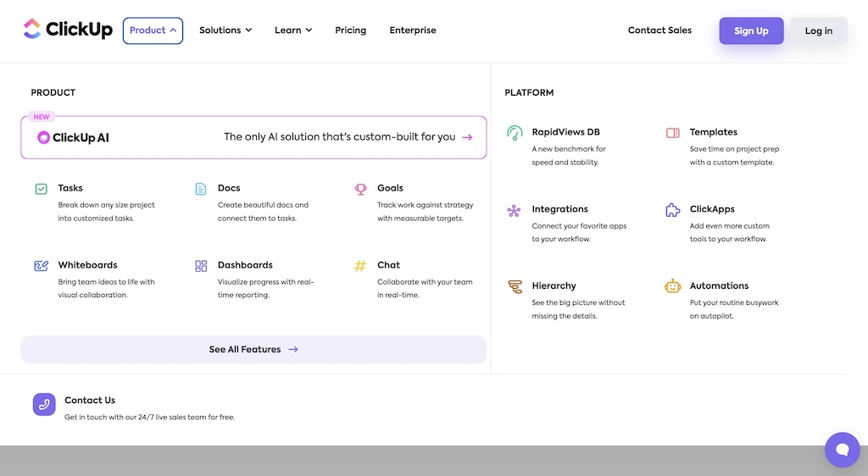Click the Goals trophy icon
The height and width of the screenshot is (476, 868).
click(x=360, y=189)
